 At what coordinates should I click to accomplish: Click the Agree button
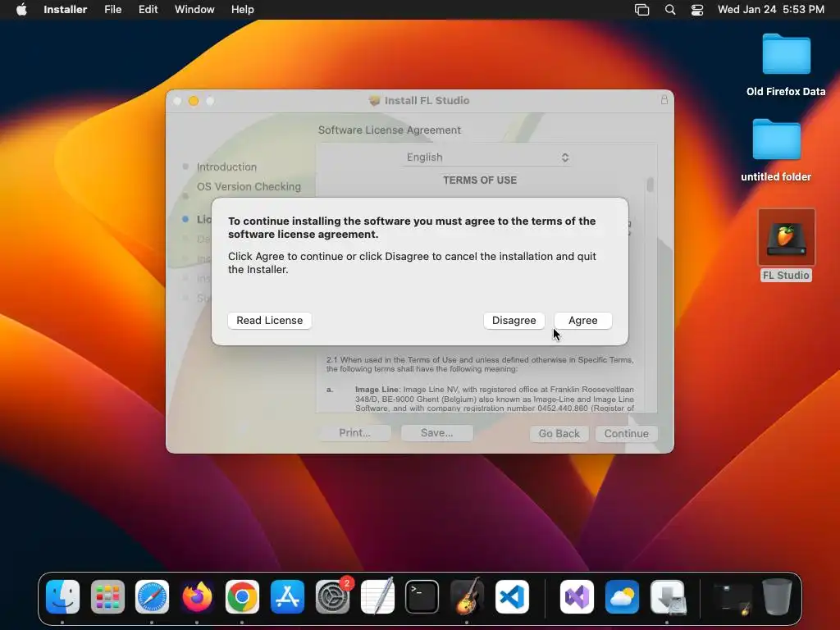[x=583, y=321]
